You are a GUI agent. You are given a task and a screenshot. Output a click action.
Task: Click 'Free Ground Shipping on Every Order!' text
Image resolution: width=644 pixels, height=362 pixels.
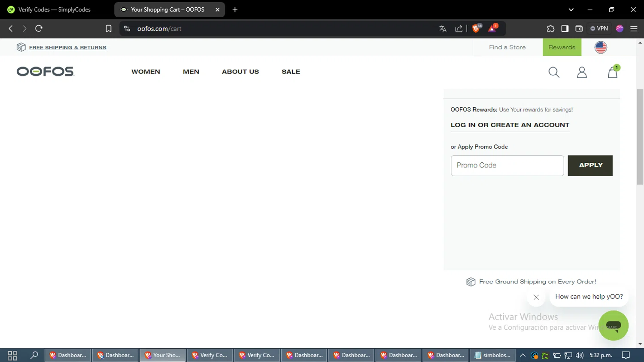538,282
